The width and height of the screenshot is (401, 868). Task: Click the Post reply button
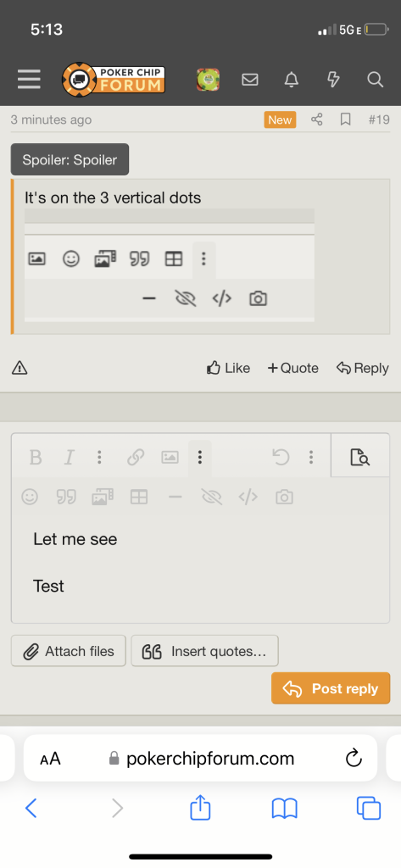(x=331, y=688)
